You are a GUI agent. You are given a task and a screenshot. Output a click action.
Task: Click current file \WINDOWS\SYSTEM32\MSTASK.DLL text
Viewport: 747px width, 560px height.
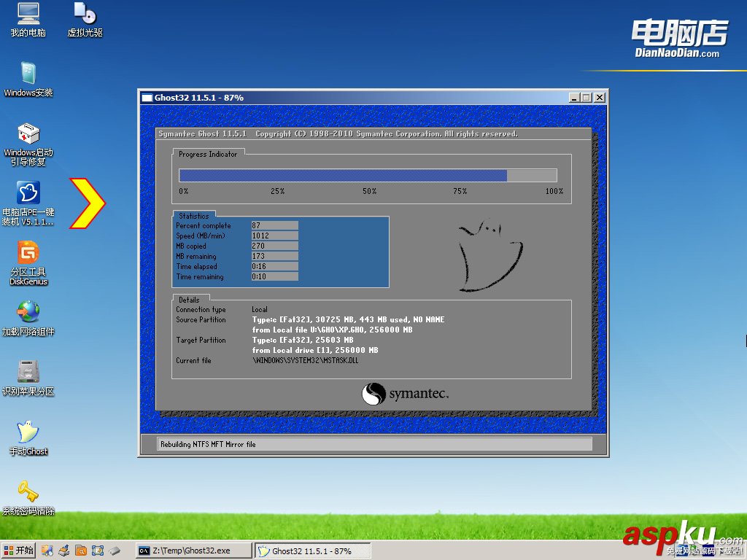click(x=306, y=360)
